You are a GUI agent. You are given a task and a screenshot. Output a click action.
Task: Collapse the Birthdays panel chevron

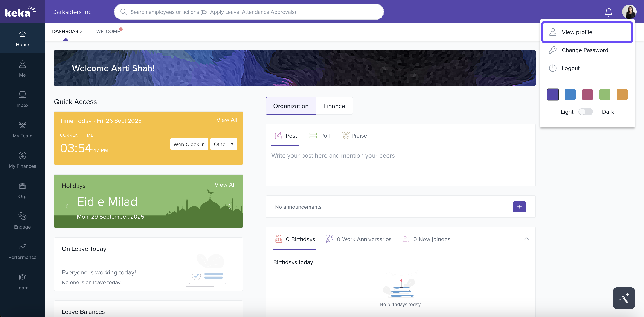(x=526, y=239)
